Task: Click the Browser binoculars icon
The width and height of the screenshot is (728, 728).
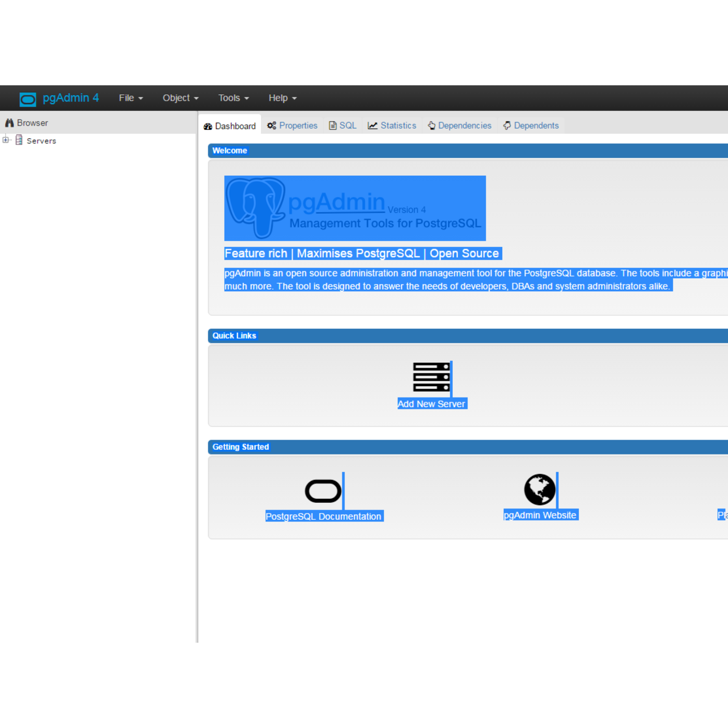Action: tap(10, 122)
